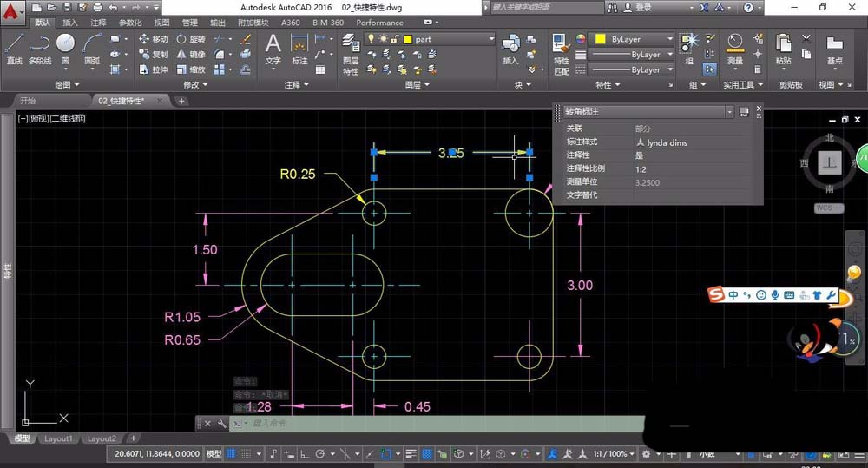Activate the Move (移动) command
The image size is (868, 468).
pyautogui.click(x=152, y=39)
